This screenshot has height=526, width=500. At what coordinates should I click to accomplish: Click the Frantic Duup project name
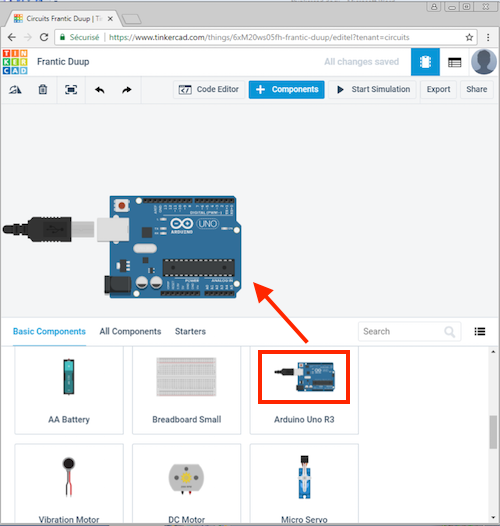pyautogui.click(x=63, y=62)
